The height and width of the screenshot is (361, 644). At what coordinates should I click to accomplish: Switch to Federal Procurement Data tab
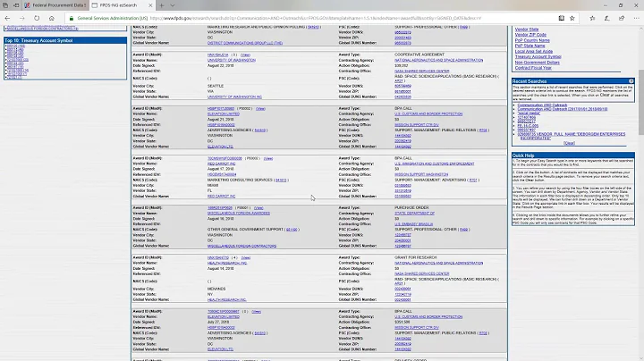[x=55, y=5]
